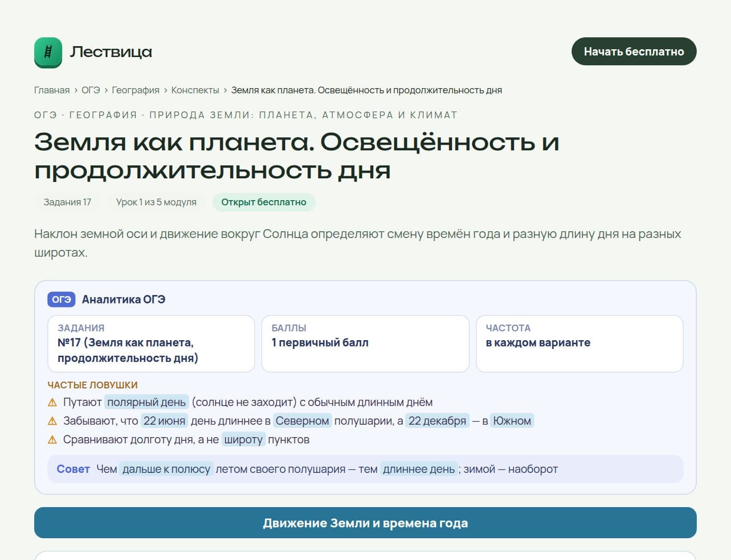Open the "Движение Земли и времена года" section bar

[x=365, y=523]
